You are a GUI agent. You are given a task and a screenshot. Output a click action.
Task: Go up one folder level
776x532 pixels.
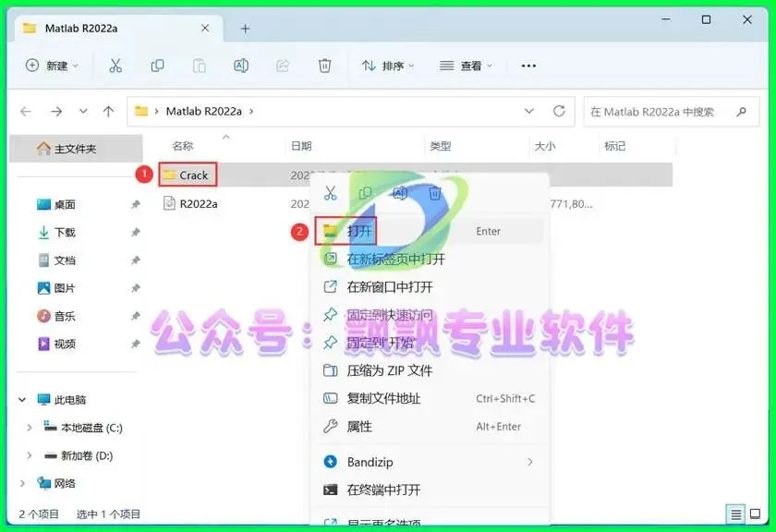click(x=108, y=112)
